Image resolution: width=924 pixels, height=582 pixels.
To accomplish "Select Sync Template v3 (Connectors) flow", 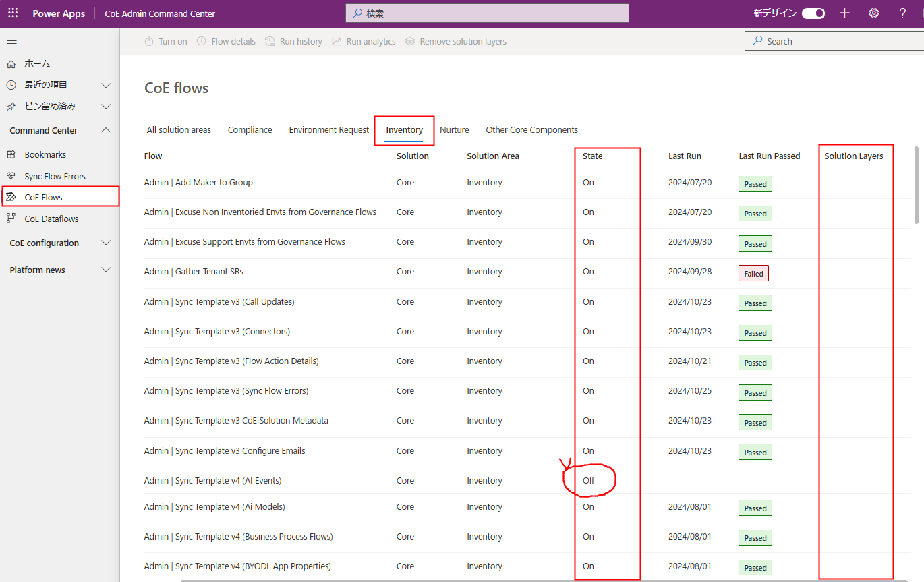I will pyautogui.click(x=217, y=331).
